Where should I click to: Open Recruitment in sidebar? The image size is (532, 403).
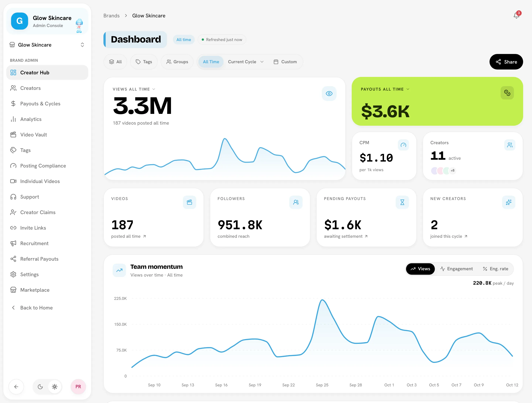pos(47,243)
